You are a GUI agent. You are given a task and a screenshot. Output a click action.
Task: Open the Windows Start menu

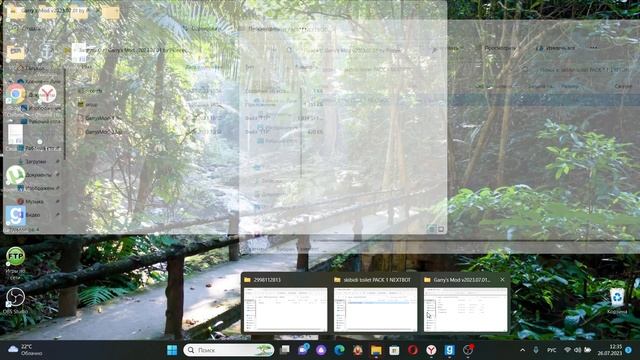point(172,350)
